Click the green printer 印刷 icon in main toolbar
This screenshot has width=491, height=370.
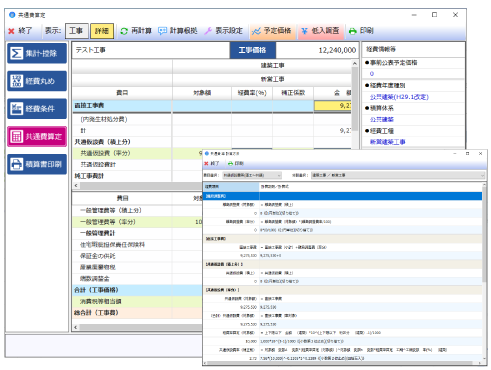353,31
